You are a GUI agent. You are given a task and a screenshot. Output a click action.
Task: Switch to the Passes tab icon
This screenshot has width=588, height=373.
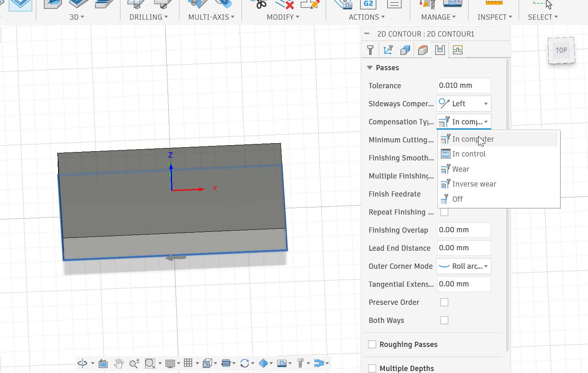point(440,50)
